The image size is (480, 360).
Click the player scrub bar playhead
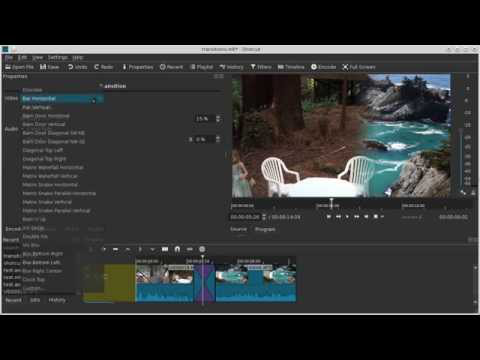click(331, 202)
